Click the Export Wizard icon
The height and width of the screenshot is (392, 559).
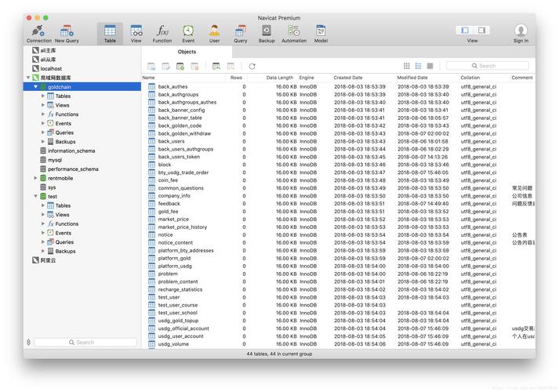(x=230, y=67)
